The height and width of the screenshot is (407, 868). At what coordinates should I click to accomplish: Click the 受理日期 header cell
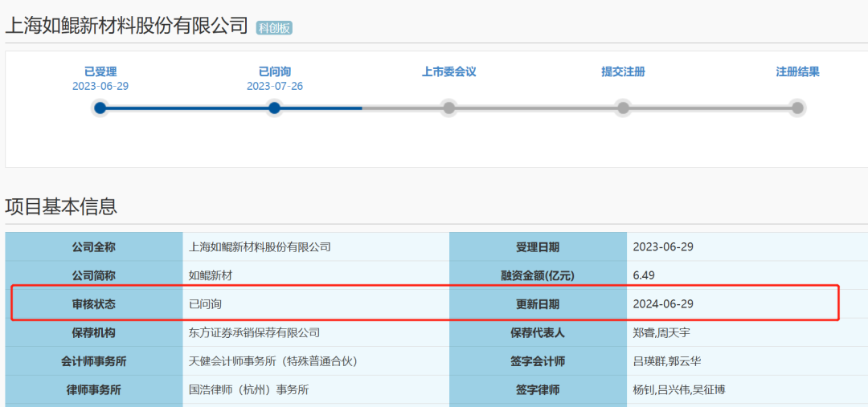pyautogui.click(x=538, y=246)
